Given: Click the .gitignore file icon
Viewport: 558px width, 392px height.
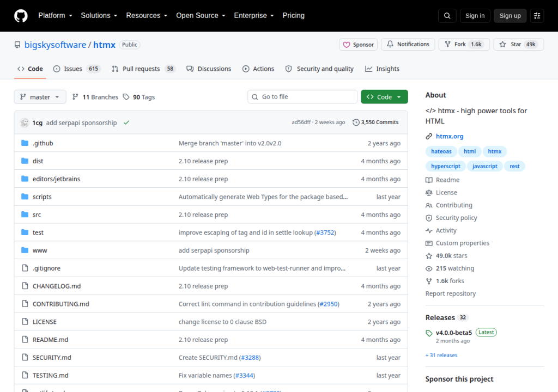Looking at the screenshot, I should pyautogui.click(x=25, y=268).
